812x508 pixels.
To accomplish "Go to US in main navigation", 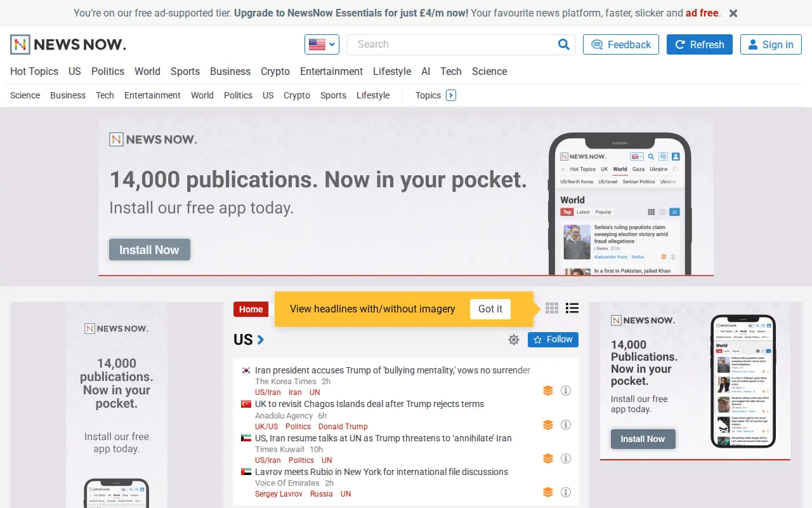I will click(75, 71).
